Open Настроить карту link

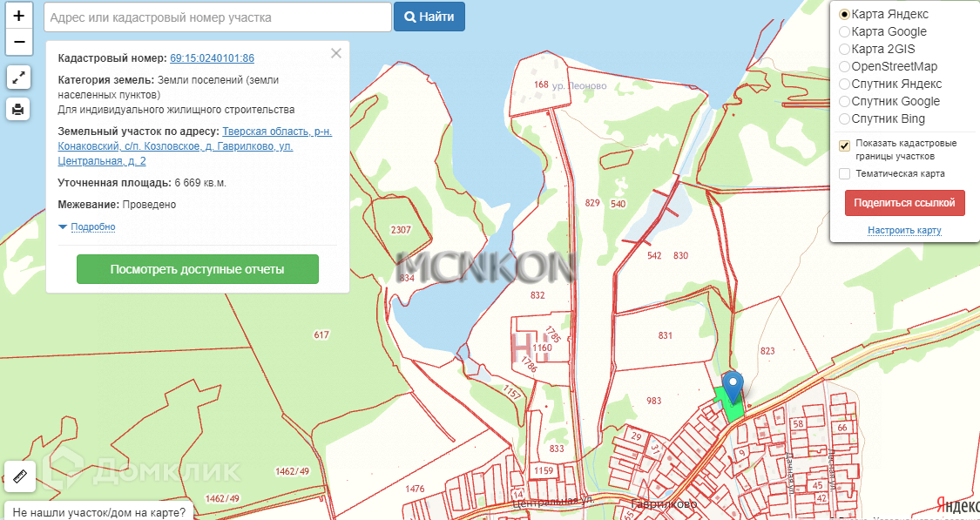[904, 231]
